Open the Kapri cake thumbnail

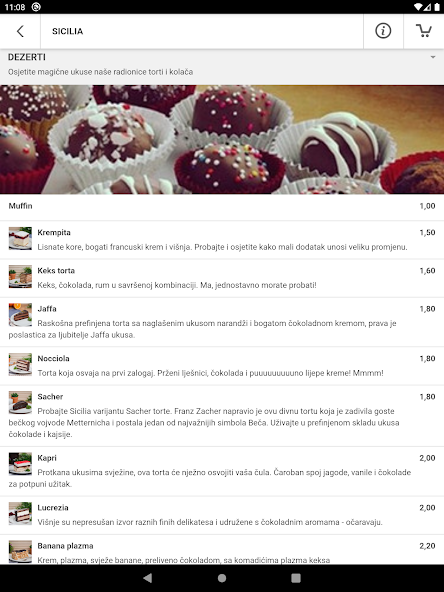[x=20, y=464]
